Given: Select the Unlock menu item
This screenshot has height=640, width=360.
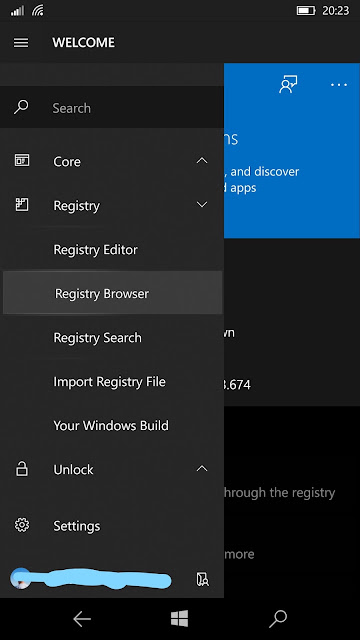Looking at the screenshot, I should click(73, 470).
